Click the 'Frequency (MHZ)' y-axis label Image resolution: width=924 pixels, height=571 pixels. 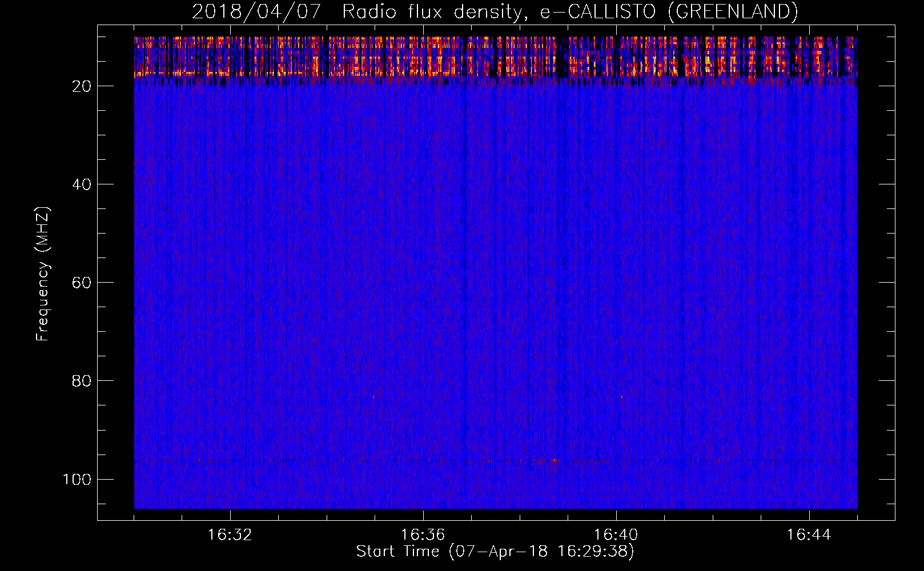[43, 274]
